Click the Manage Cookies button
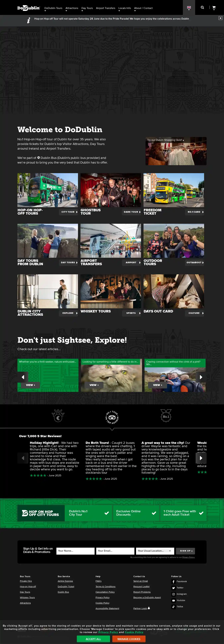Image resolution: width=224 pixels, height=644 pixels. click(129, 639)
